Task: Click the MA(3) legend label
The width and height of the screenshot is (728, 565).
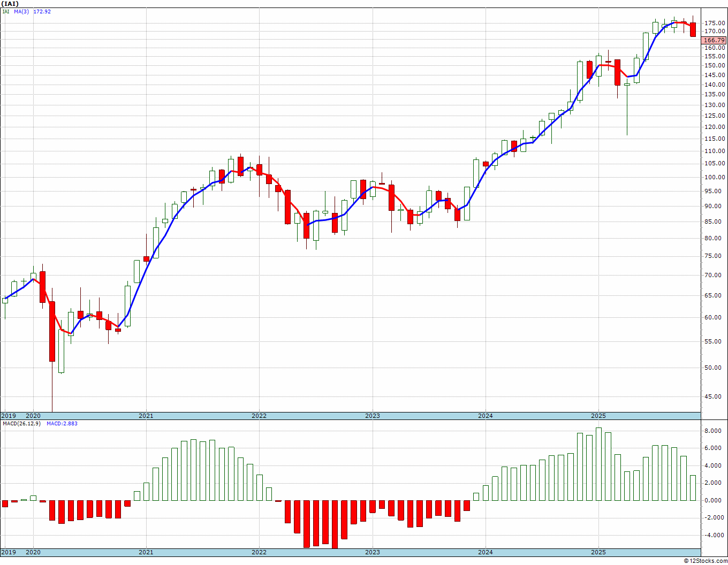Action: pos(21,11)
